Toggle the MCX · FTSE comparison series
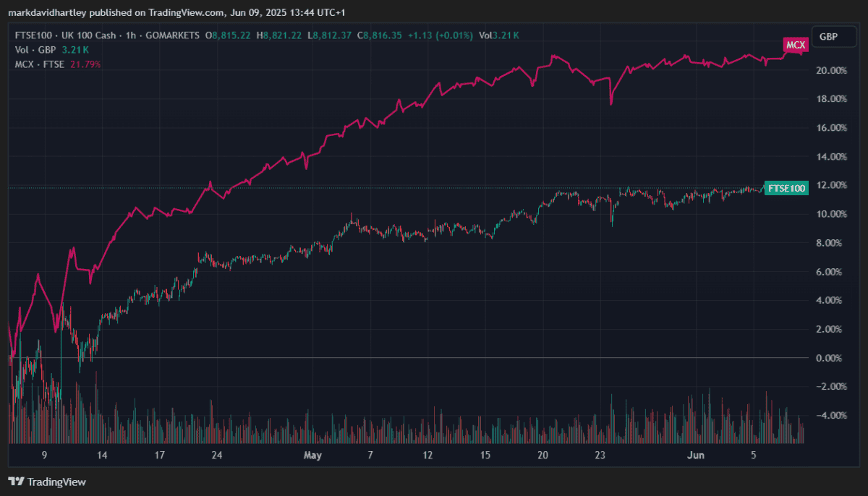Image resolution: width=868 pixels, height=496 pixels. 39,64
